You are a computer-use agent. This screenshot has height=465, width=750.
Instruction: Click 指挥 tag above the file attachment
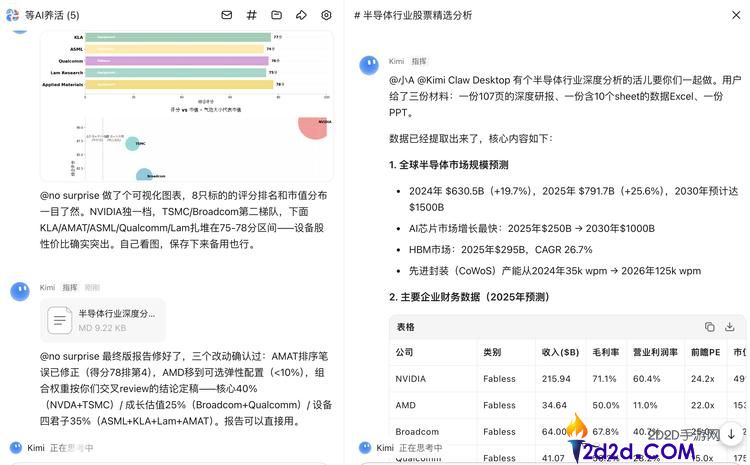pos(70,288)
